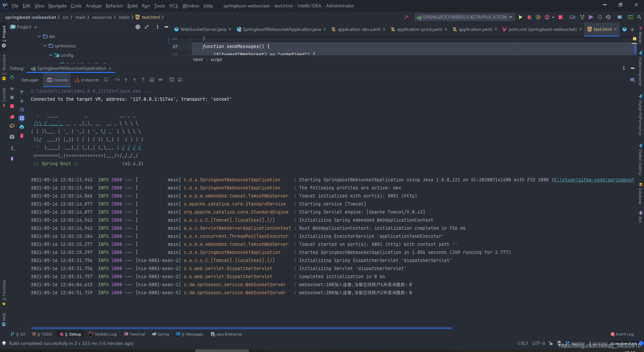Click the Build project hammer icon
The height and width of the screenshot is (352, 644).
coord(406,17)
